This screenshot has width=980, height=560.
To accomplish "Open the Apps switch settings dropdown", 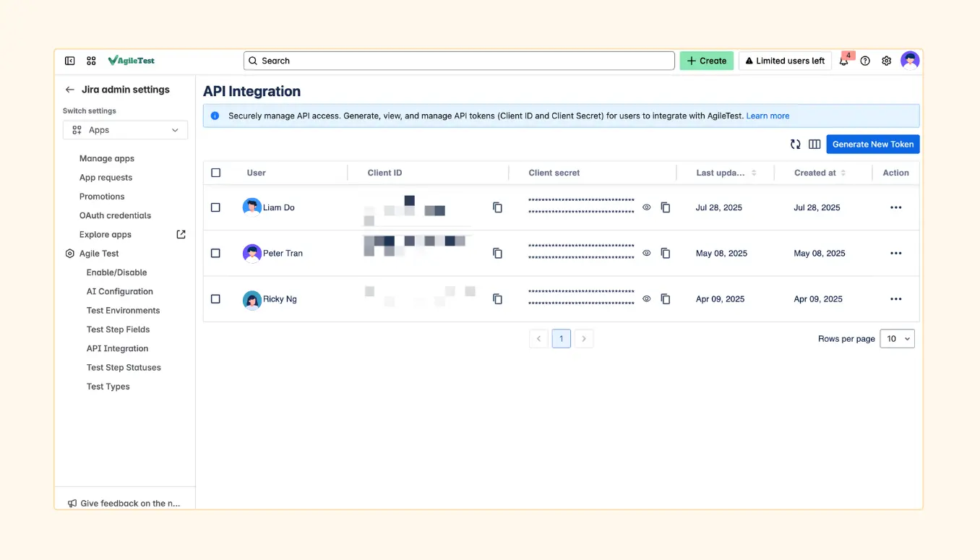I will pos(125,130).
